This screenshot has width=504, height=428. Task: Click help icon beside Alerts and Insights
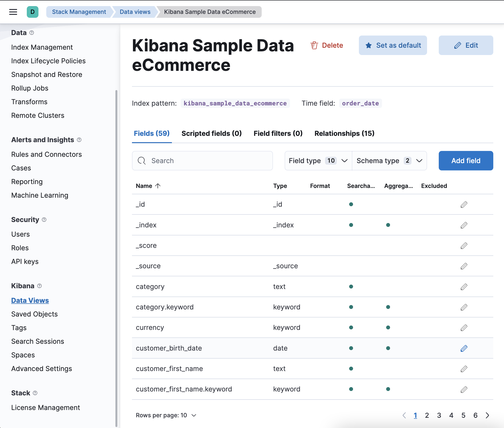click(79, 140)
